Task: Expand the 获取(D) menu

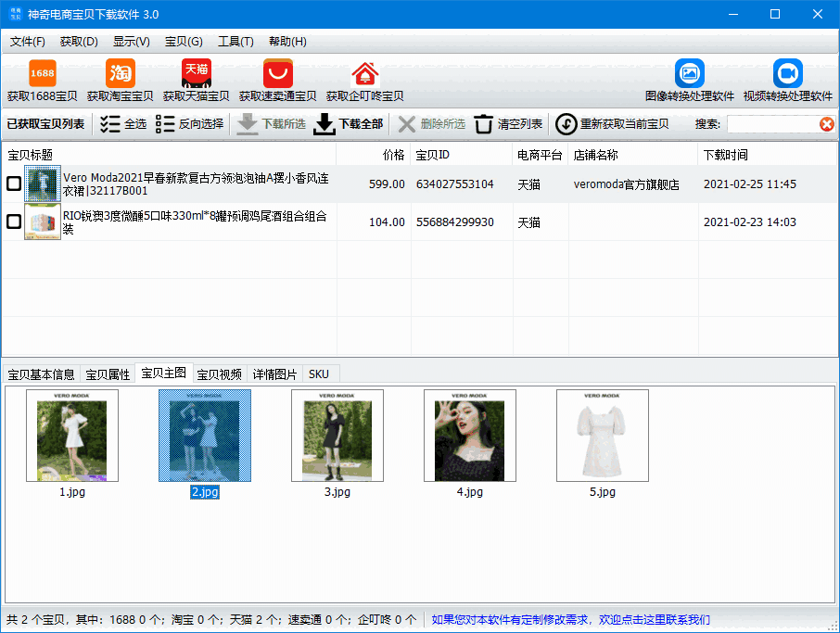Action: point(78,41)
